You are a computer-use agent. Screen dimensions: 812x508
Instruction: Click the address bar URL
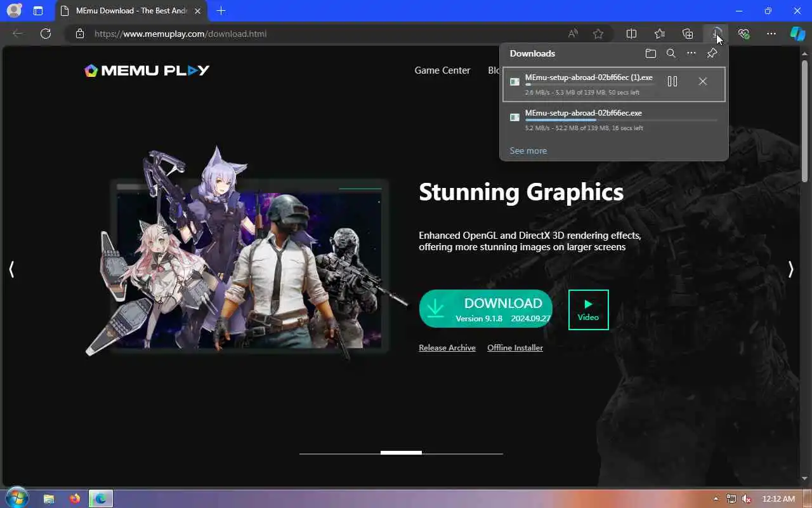point(180,34)
